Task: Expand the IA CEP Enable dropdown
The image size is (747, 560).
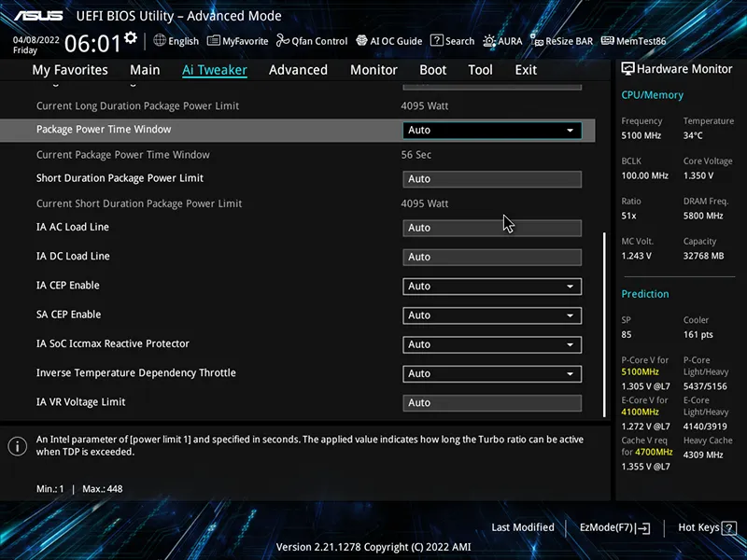Action: [492, 287]
